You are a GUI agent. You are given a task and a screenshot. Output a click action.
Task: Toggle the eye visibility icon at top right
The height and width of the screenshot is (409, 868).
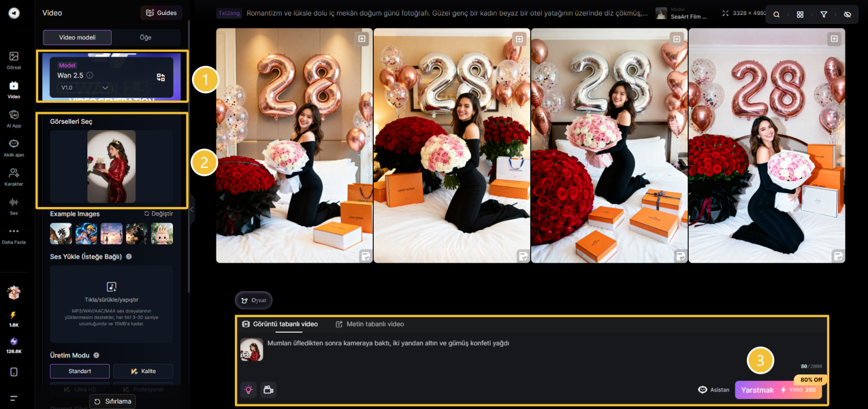click(847, 15)
